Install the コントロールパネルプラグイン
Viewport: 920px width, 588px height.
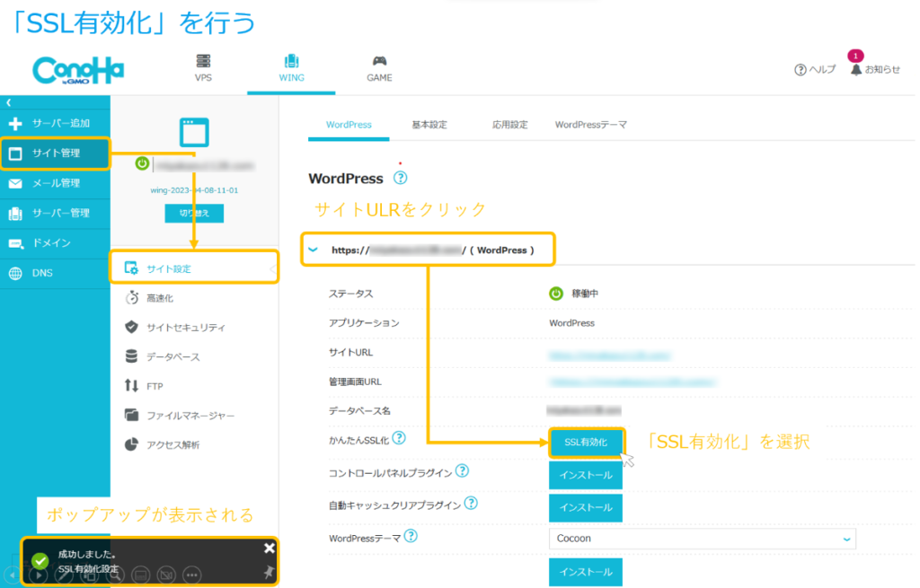[x=586, y=475]
